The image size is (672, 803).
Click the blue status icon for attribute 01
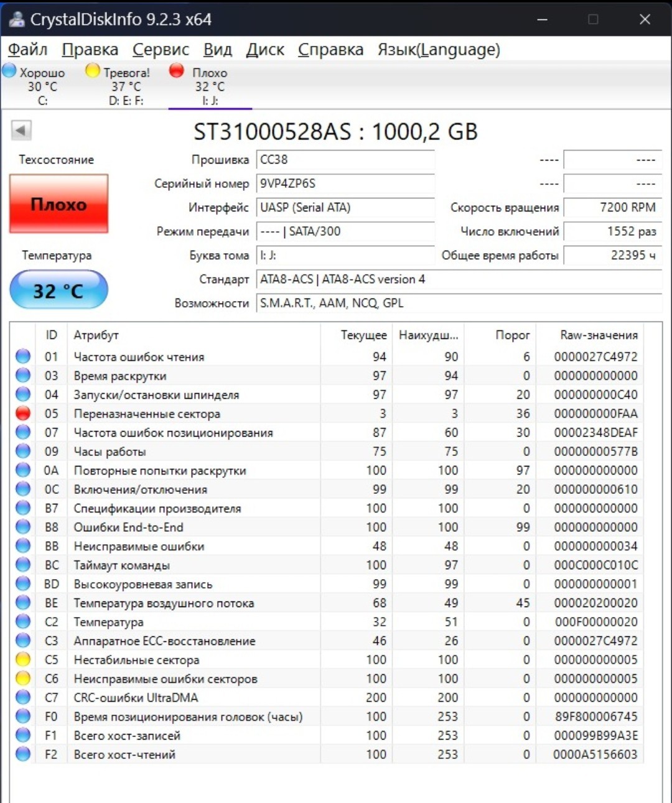[23, 356]
